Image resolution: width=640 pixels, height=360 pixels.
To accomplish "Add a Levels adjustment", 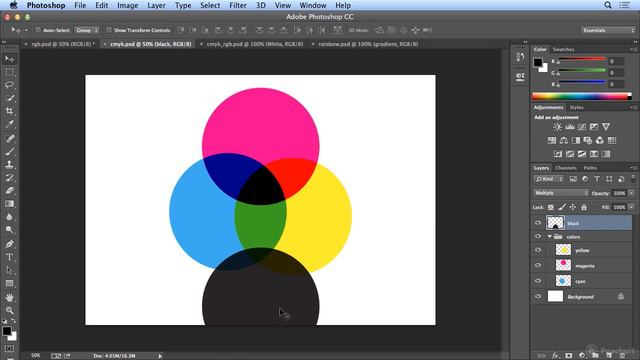I will [570, 127].
